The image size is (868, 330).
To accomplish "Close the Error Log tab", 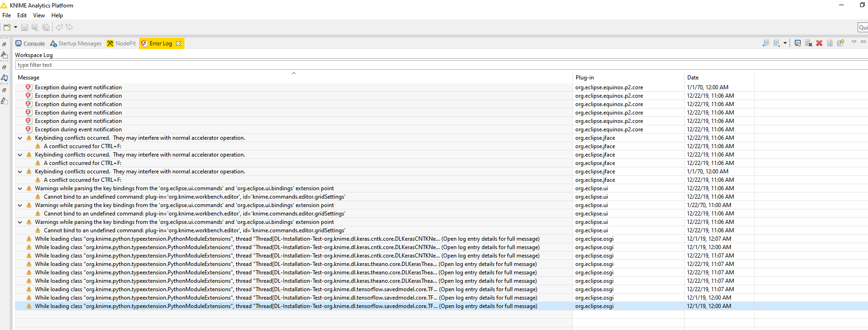I will (178, 43).
